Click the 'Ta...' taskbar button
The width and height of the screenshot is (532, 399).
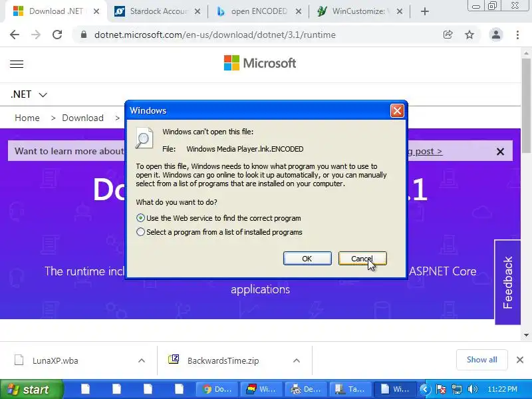pyautogui.click(x=351, y=389)
